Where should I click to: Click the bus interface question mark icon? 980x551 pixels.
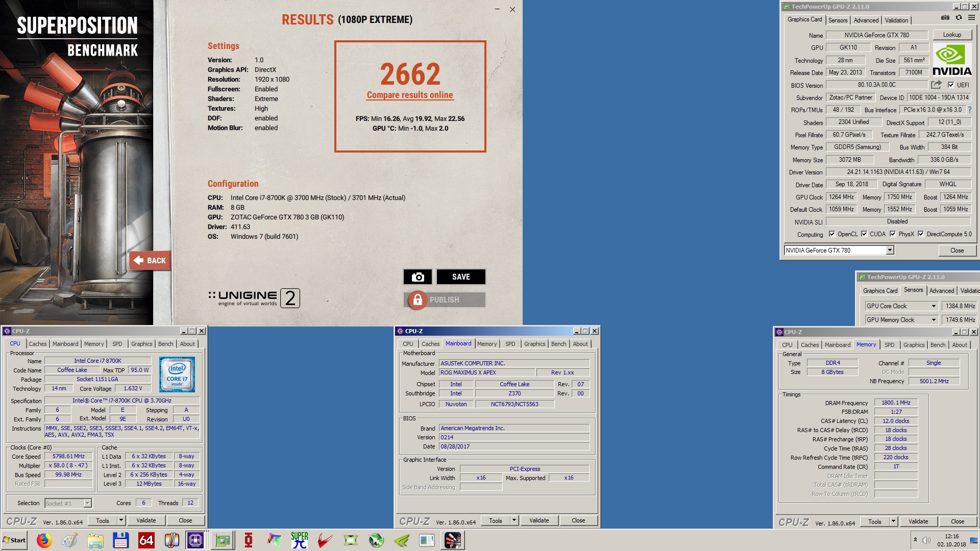[970, 110]
